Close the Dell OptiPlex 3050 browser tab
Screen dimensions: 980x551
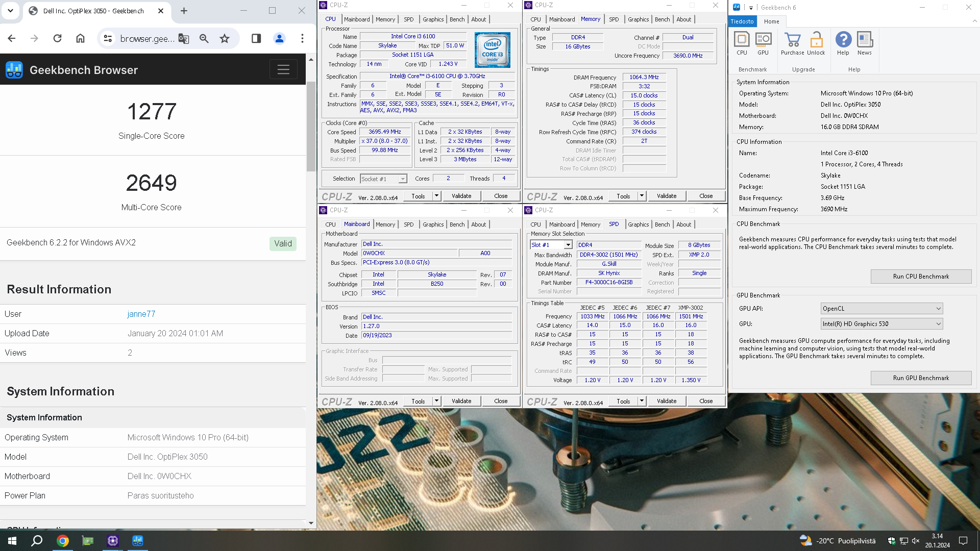161,11
